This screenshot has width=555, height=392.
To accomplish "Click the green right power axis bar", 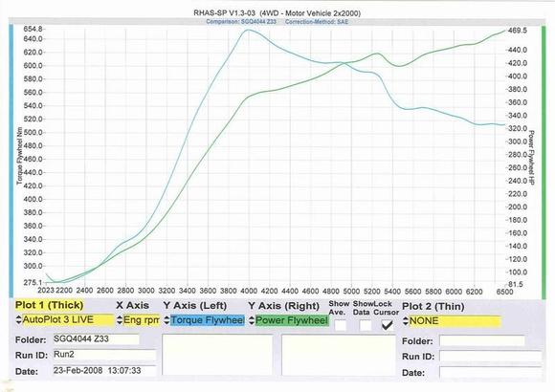I will (544, 162).
